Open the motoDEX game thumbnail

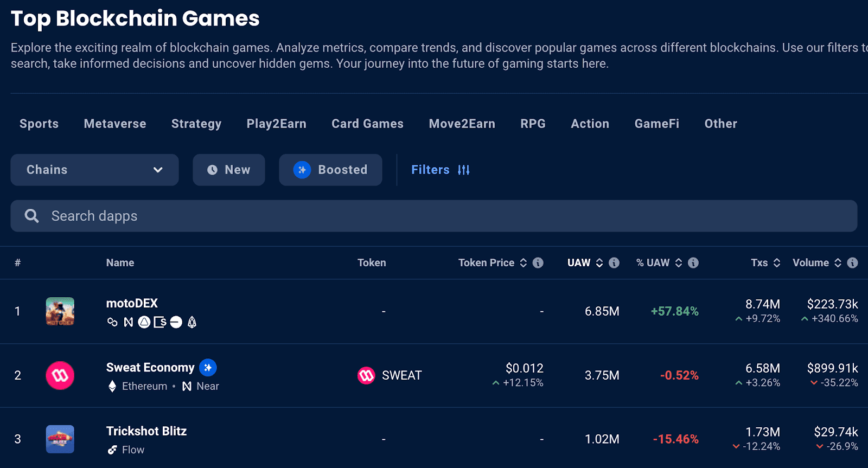[x=60, y=311]
